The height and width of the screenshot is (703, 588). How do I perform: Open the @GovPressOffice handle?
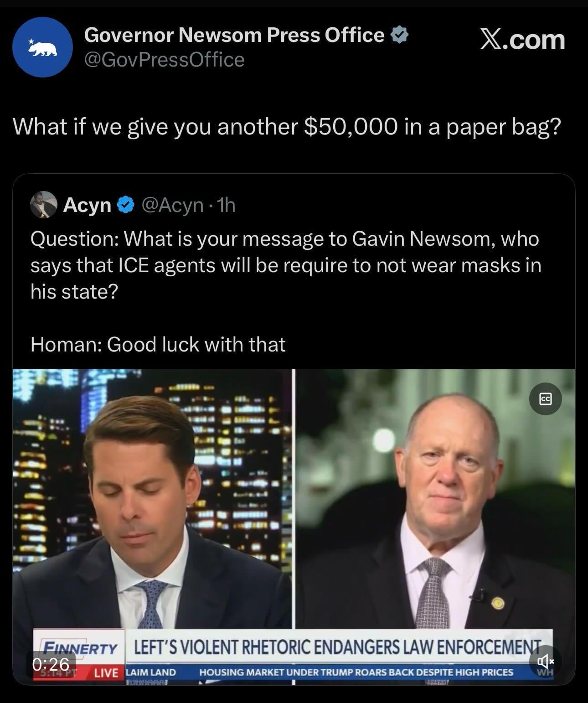pyautogui.click(x=165, y=60)
